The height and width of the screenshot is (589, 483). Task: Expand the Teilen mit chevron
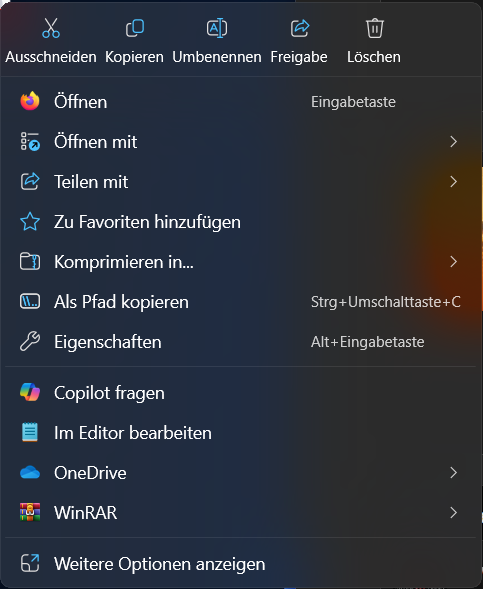pos(453,182)
